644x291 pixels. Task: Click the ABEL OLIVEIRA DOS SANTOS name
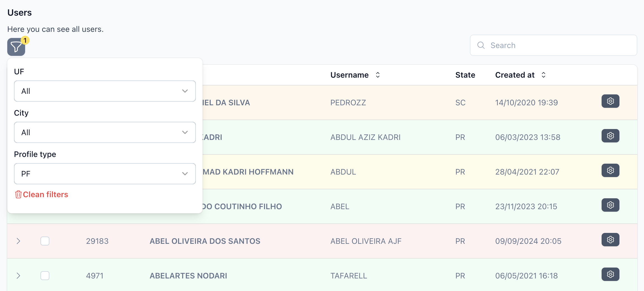tap(205, 241)
